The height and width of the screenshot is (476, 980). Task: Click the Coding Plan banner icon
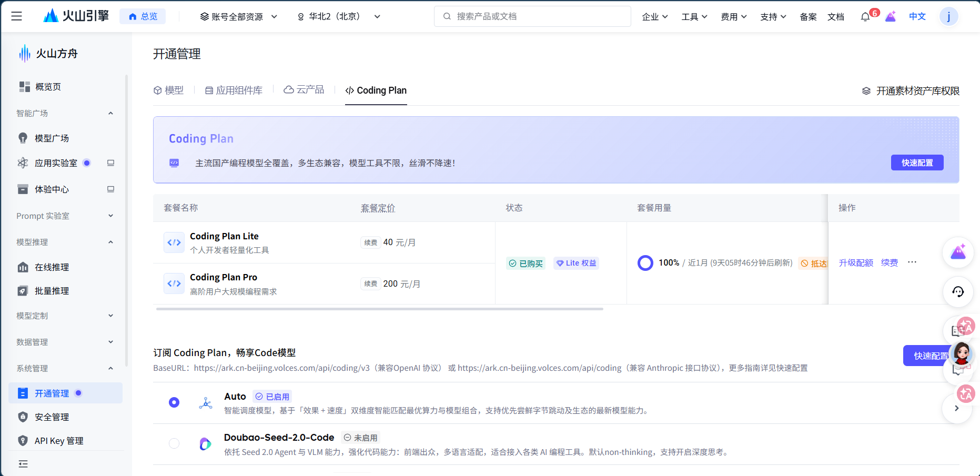174,163
